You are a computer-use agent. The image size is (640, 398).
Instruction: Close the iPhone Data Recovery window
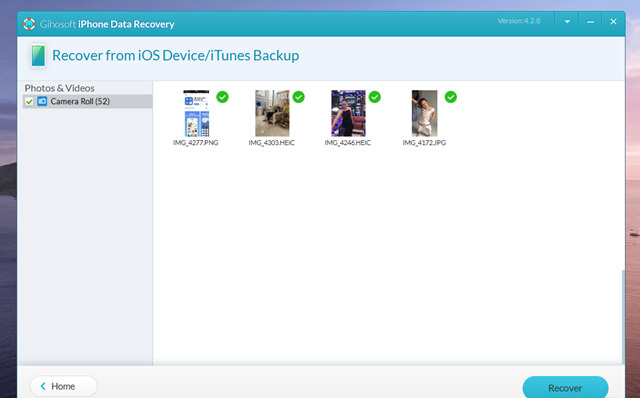tap(613, 22)
